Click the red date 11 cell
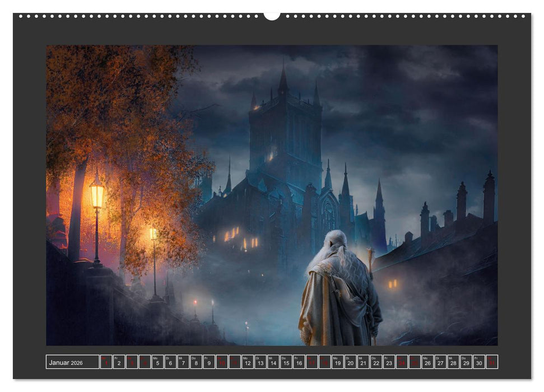 235,362
